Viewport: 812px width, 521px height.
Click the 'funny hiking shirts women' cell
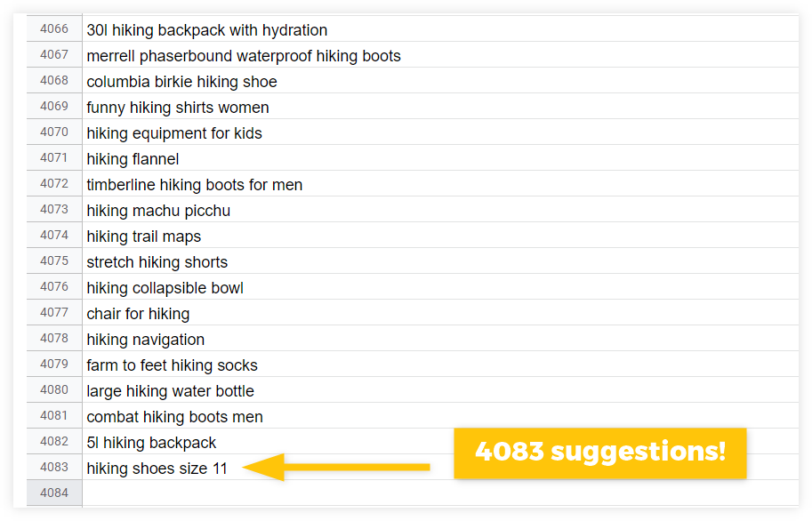point(440,107)
